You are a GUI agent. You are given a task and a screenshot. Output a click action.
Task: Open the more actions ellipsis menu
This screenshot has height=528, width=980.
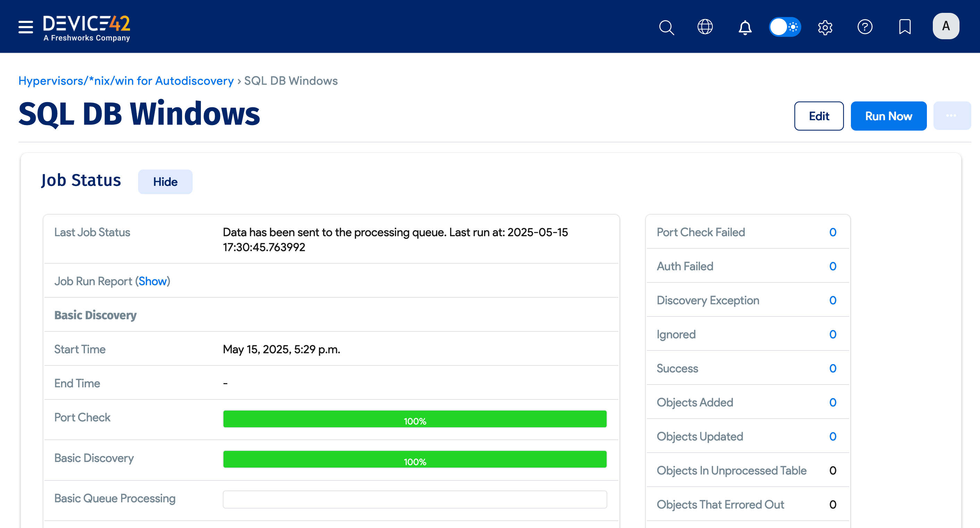tap(952, 116)
